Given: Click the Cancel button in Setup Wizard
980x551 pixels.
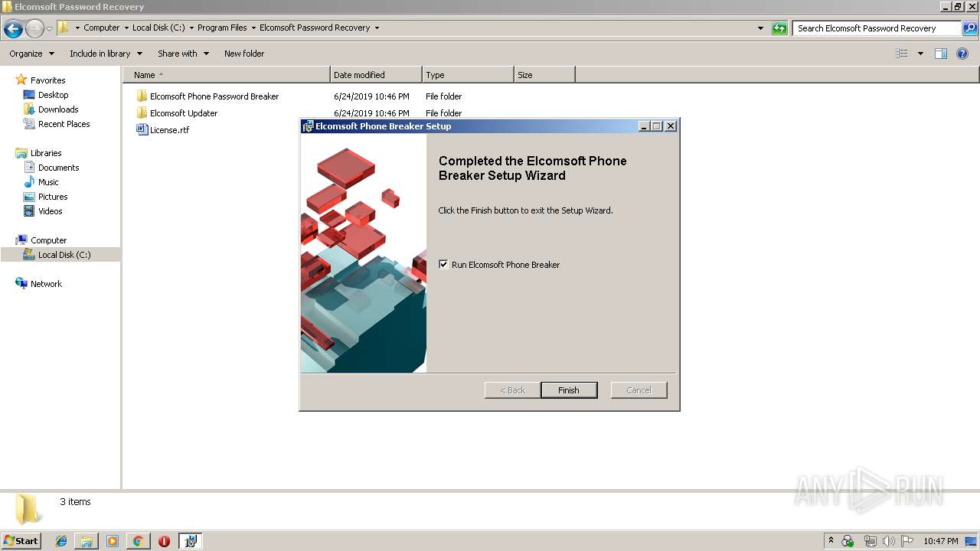Looking at the screenshot, I should click(x=639, y=390).
